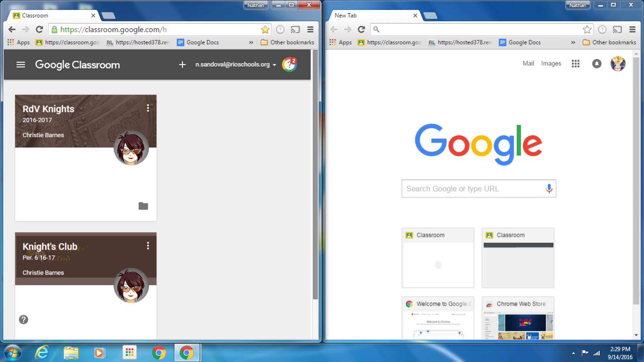This screenshot has height=362, width=644.
Task: Open the Images link
Action: click(x=551, y=64)
